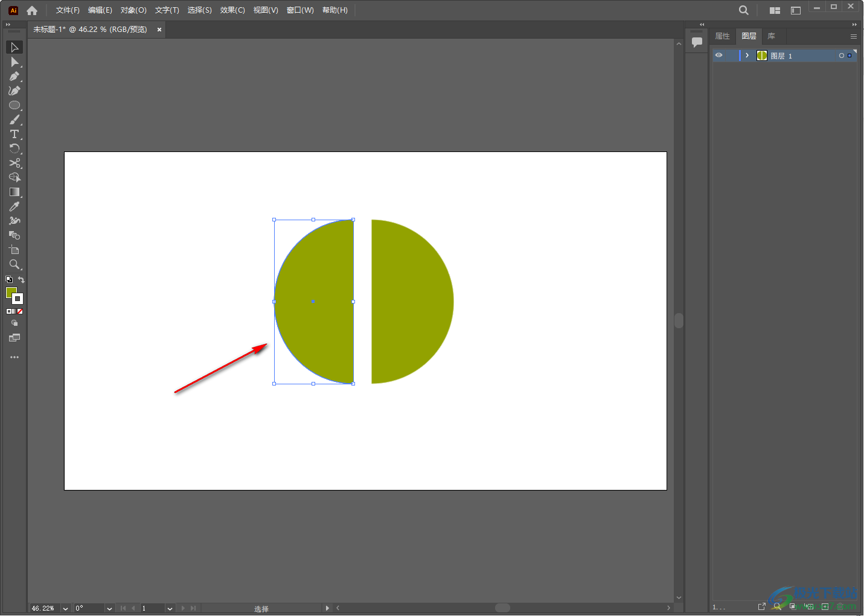The width and height of the screenshot is (864, 616).
Task: Click the Illustrator Home icon
Action: pyautogui.click(x=32, y=10)
